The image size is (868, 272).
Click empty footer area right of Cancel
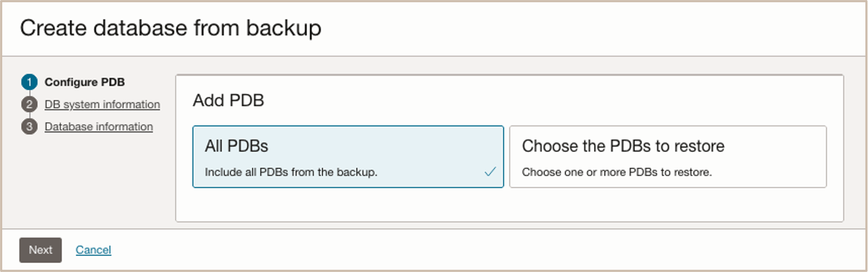pyautogui.click(x=464, y=250)
